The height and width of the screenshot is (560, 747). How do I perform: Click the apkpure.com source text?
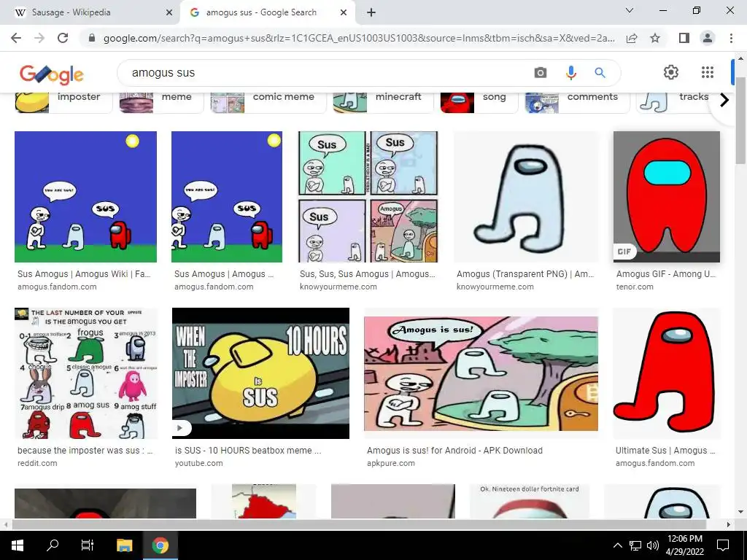(x=391, y=463)
